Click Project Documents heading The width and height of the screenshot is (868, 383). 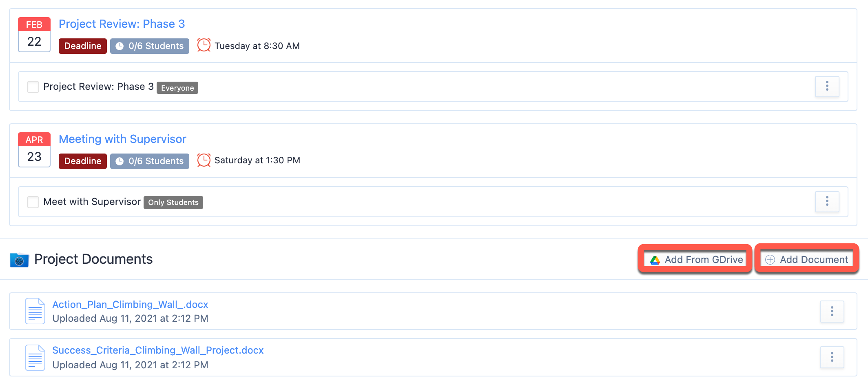click(93, 259)
